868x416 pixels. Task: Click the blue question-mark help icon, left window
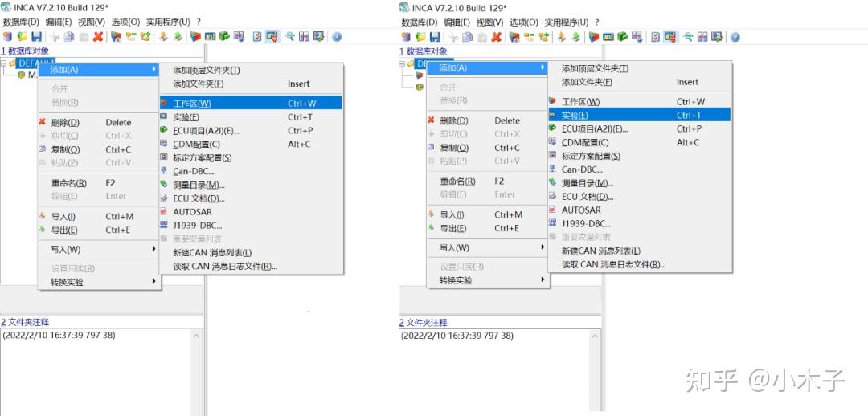tap(337, 37)
